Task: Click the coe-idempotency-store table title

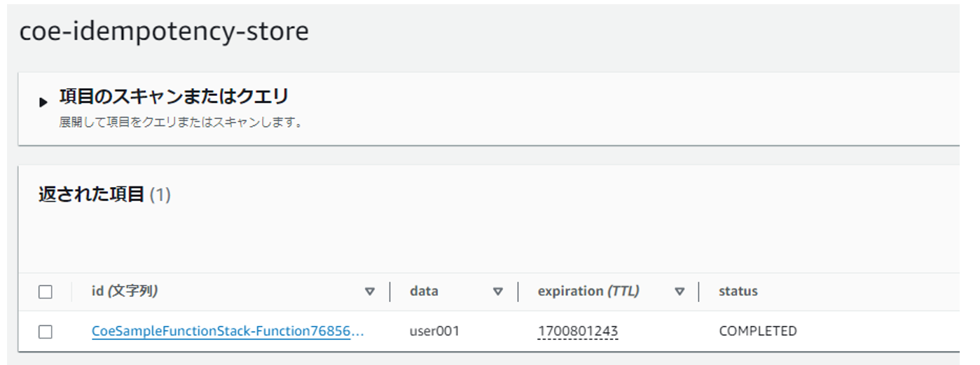Action: click(164, 32)
